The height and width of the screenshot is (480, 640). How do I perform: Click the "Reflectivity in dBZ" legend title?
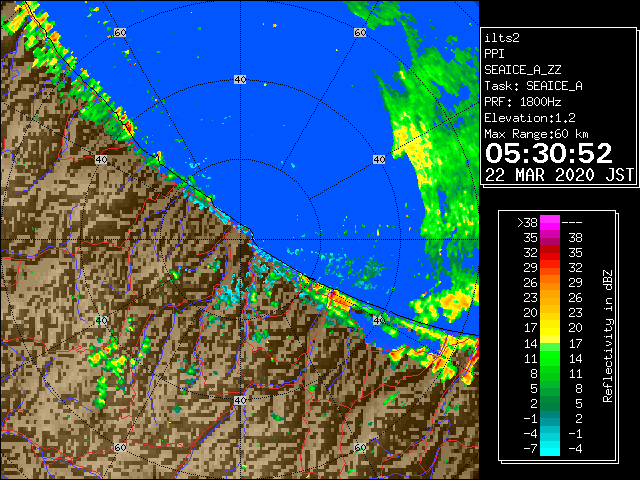tap(608, 336)
